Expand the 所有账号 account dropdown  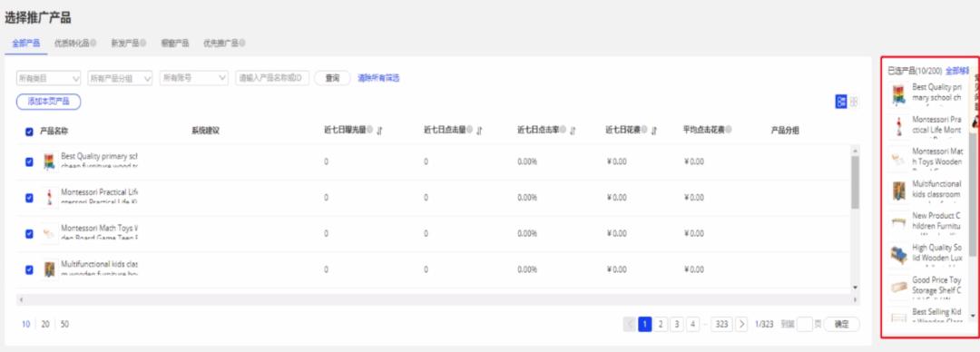[194, 78]
